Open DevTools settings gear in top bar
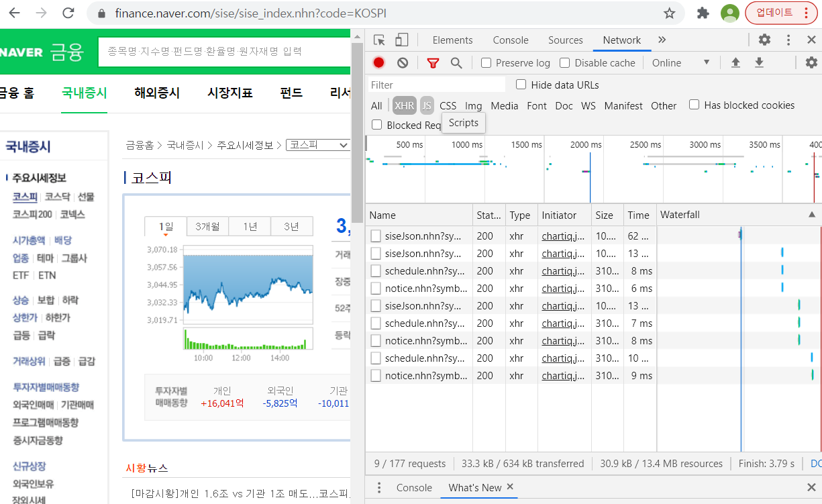The width and height of the screenshot is (822, 504). [764, 40]
